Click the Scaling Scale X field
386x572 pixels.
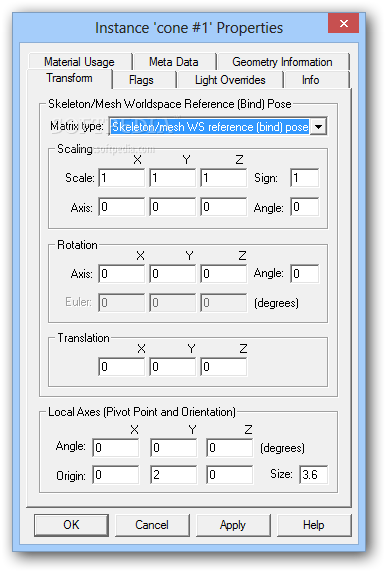pyautogui.click(x=121, y=178)
